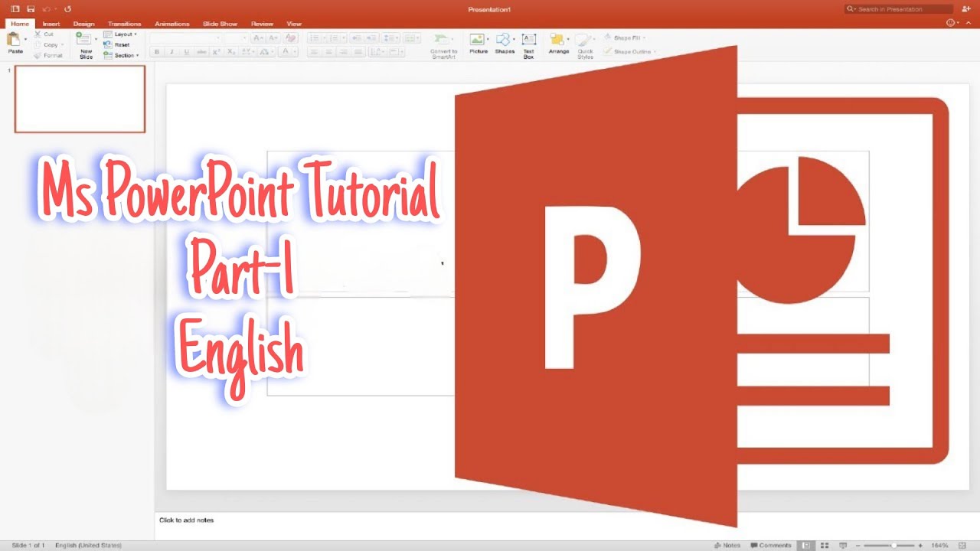980x551 pixels.
Task: Clear all formatting icon
Action: tap(291, 37)
